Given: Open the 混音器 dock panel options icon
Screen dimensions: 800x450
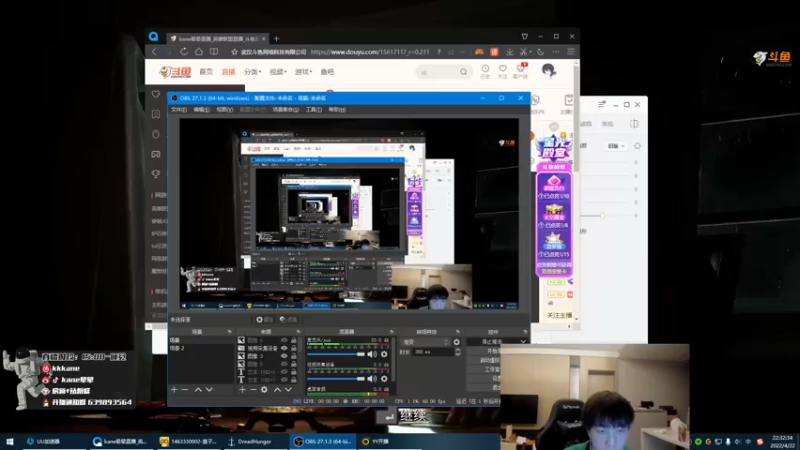Looking at the screenshot, I should point(391,332).
